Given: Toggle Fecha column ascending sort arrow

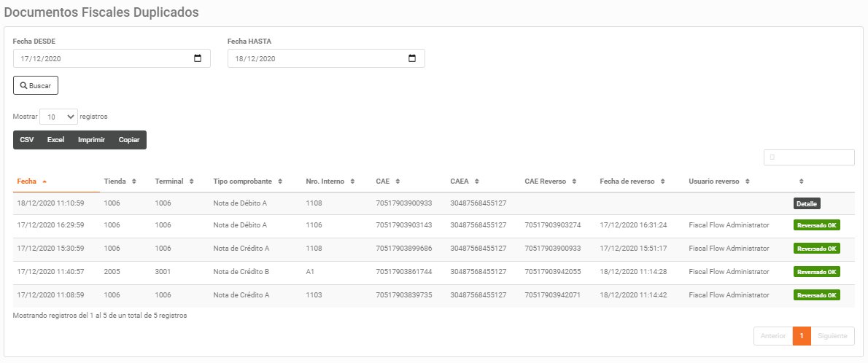Looking at the screenshot, I should point(44,181).
